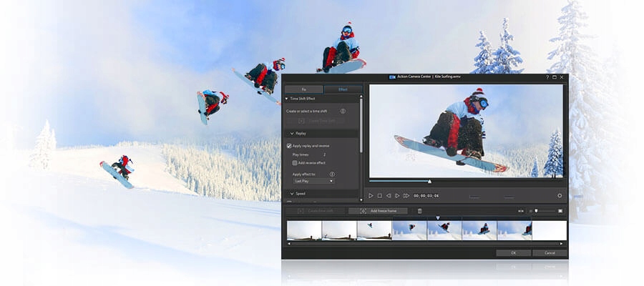Image resolution: width=644 pixels, height=286 pixels.
Task: Step back one frame in preview
Action: click(x=389, y=195)
